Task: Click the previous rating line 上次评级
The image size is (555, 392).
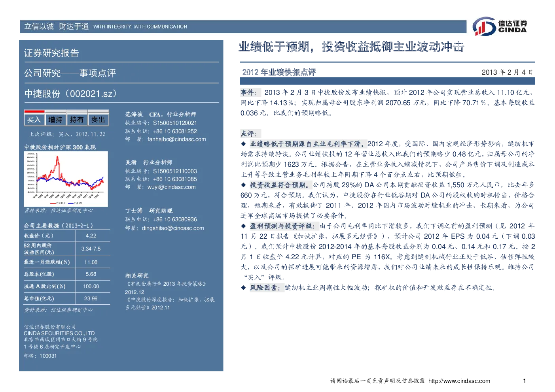Action: tap(67, 134)
